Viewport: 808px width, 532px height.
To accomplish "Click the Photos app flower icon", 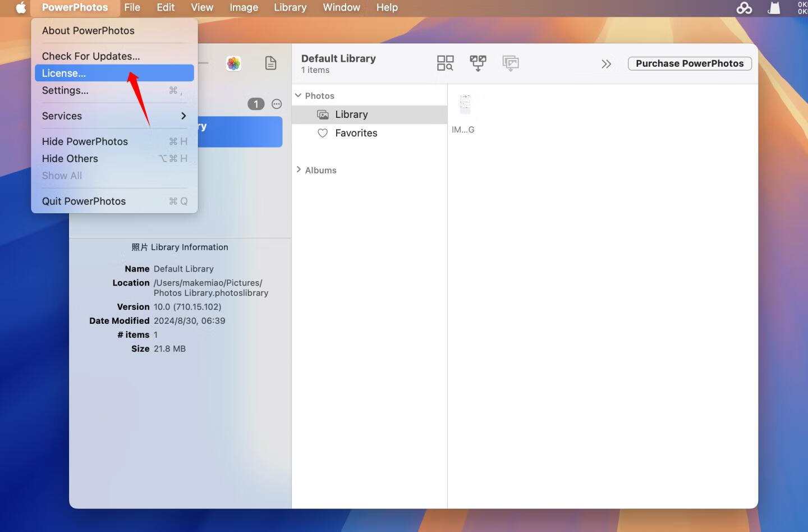I will pos(233,63).
